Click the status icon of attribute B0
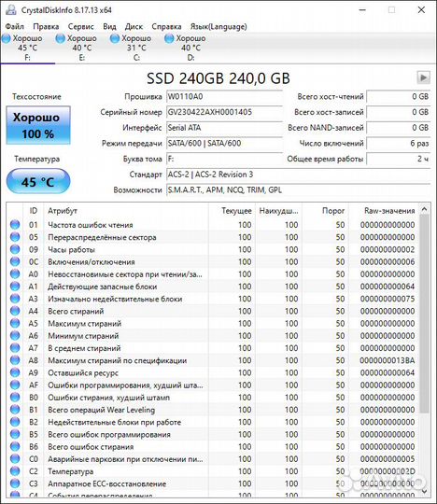This screenshot has width=437, height=504. coord(15,398)
